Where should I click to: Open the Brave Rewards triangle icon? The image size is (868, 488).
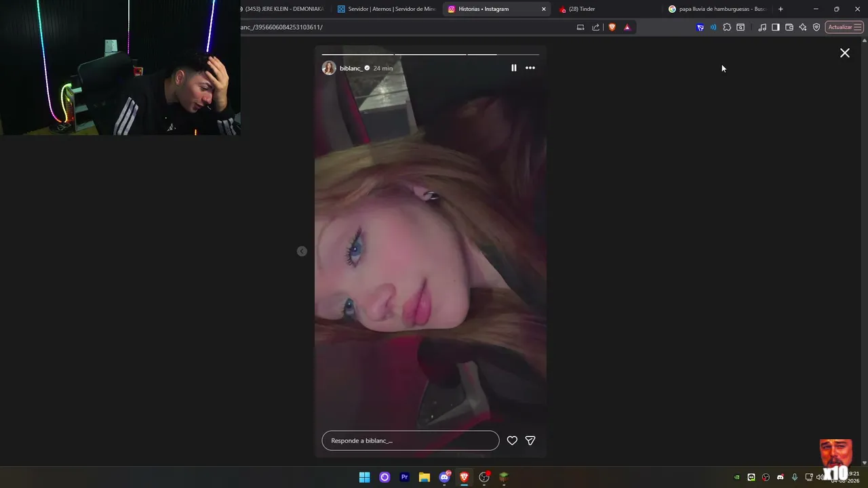[627, 27]
